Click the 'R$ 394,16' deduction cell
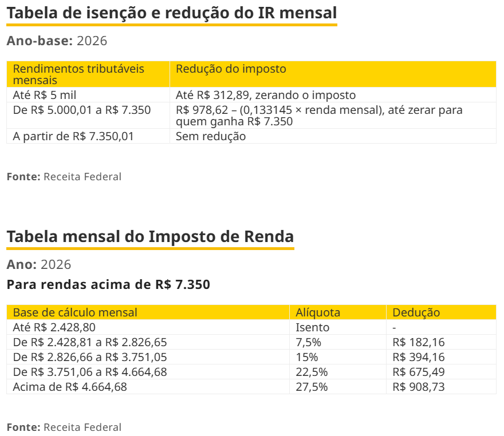504x436 pixels. pyautogui.click(x=419, y=357)
